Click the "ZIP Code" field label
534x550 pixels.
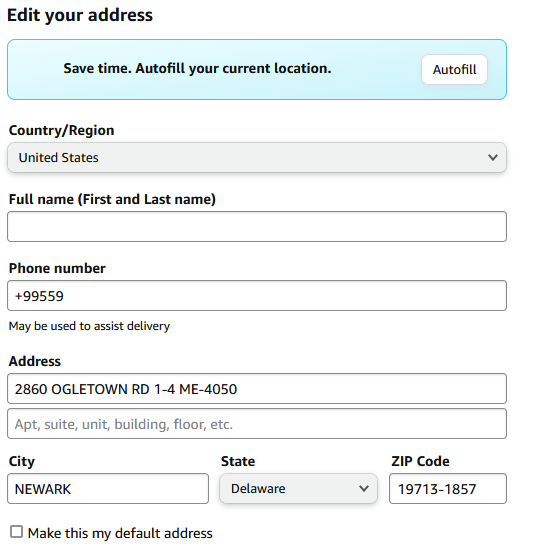pos(420,461)
